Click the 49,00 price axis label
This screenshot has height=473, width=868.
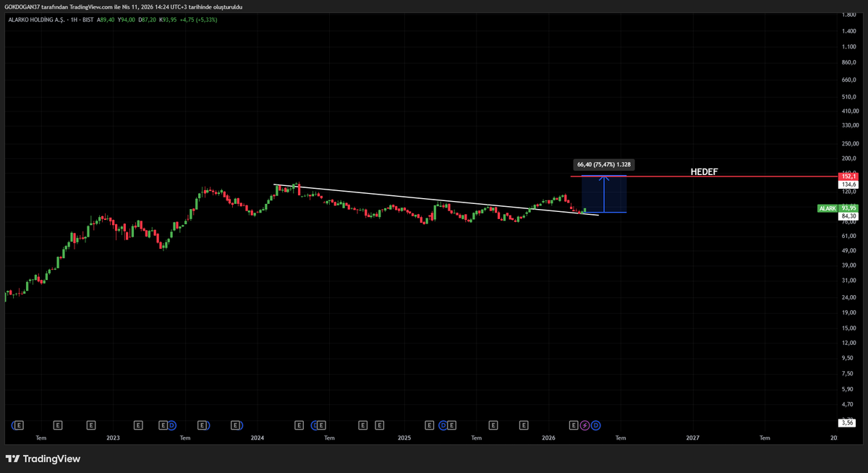[849, 251]
